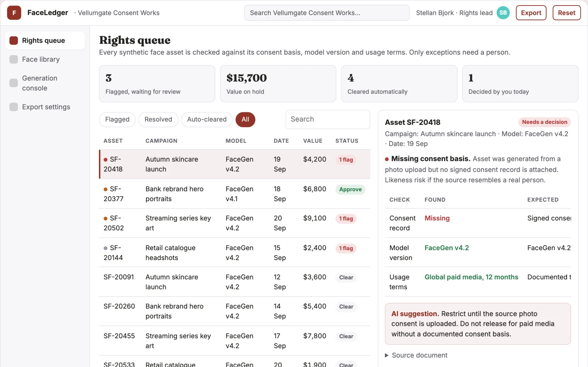588x367 pixels.
Task: Click the 1 flag badge on SF-20502
Action: (x=346, y=219)
